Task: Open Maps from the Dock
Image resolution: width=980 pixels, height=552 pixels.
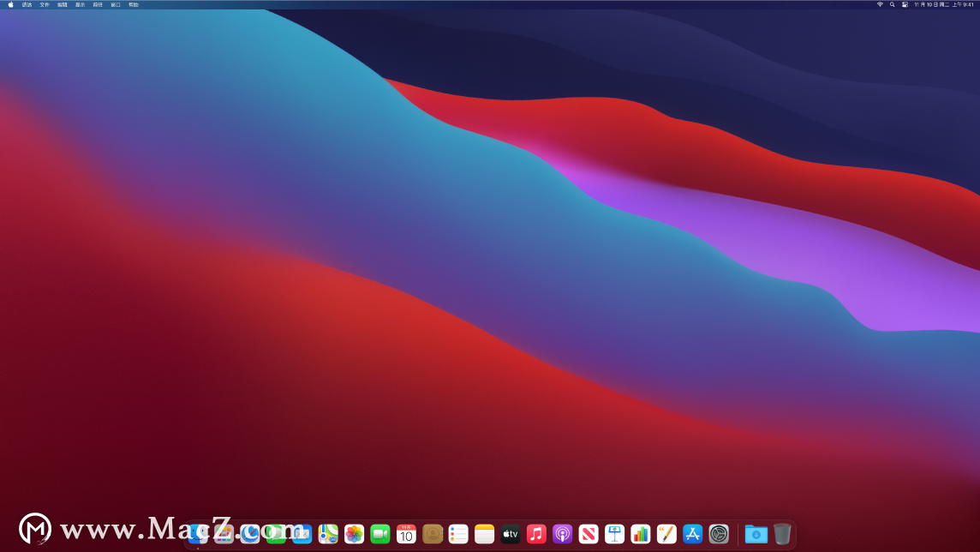Action: point(328,534)
